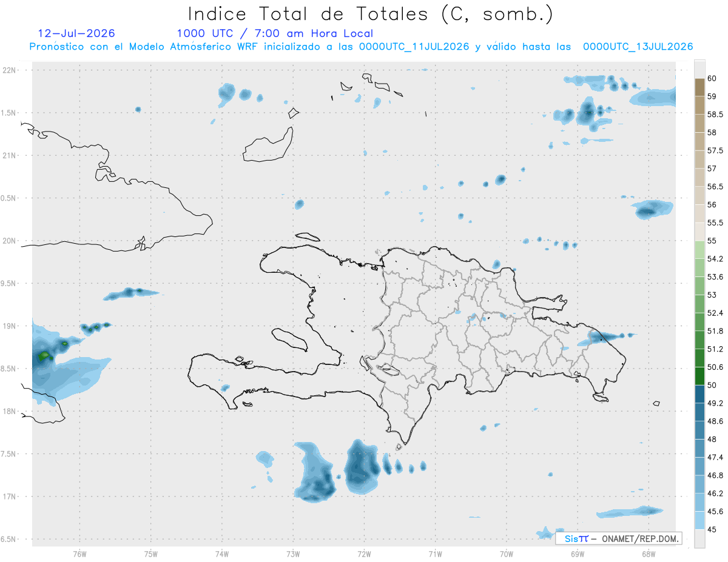
Task: Click the date "12-Jul-2026"
Action: [x=76, y=33]
